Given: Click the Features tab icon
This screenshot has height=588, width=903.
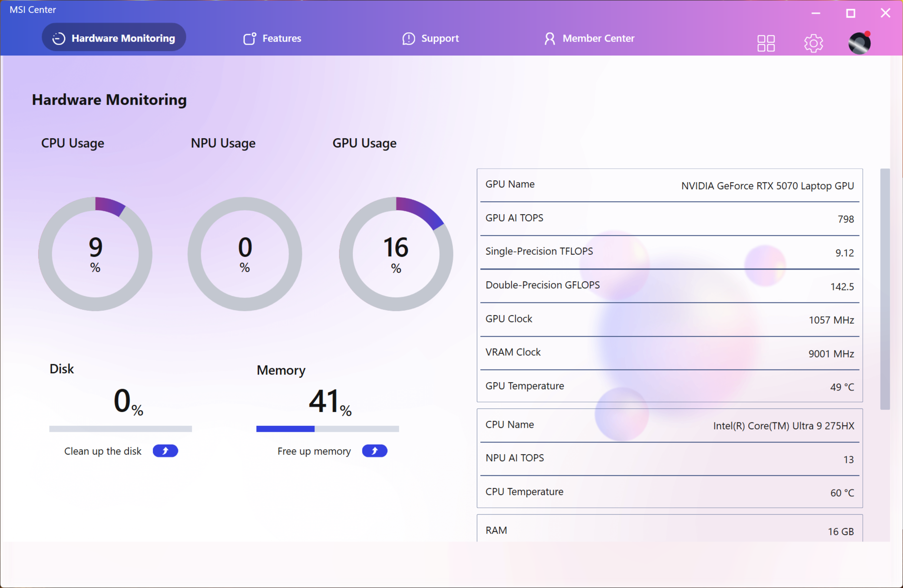Looking at the screenshot, I should point(249,38).
